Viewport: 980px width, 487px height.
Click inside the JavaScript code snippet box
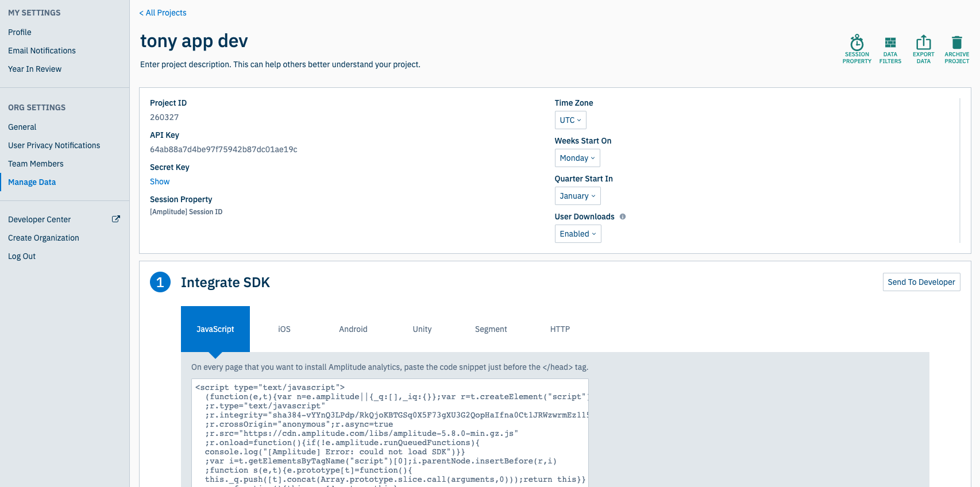coord(390,433)
